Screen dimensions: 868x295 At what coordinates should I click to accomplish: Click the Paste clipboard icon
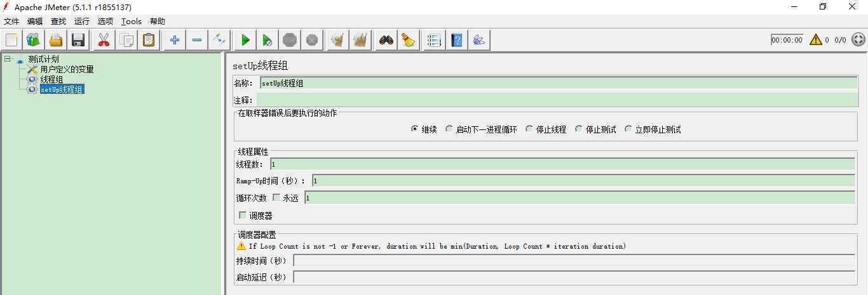click(149, 40)
